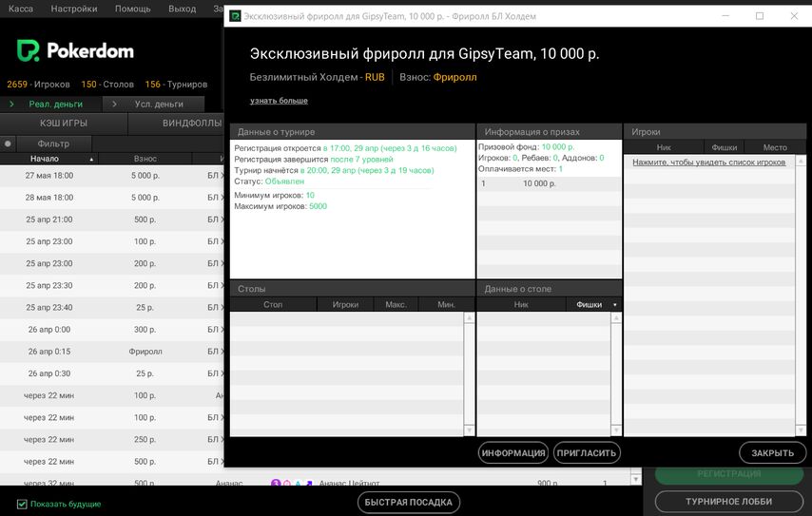Open the КЭШ ИГРЫ tab

pos(63,124)
